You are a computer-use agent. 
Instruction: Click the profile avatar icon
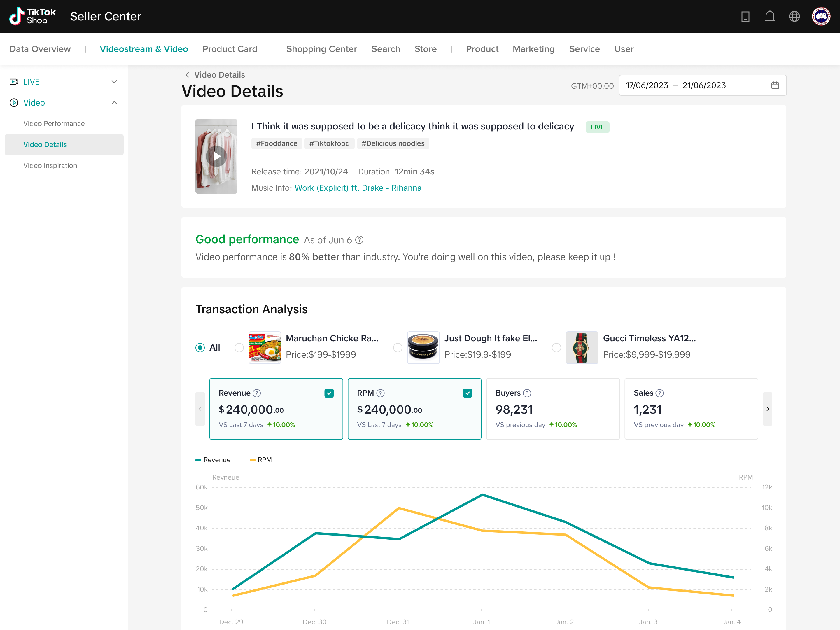coord(821,16)
